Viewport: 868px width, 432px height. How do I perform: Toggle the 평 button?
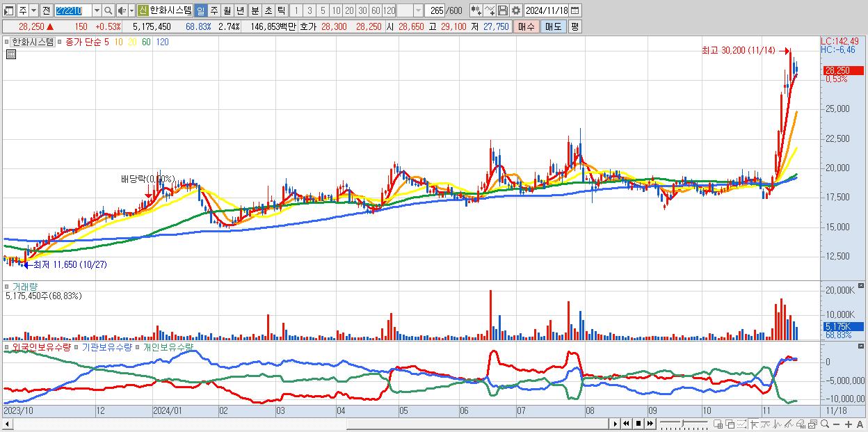574,26
